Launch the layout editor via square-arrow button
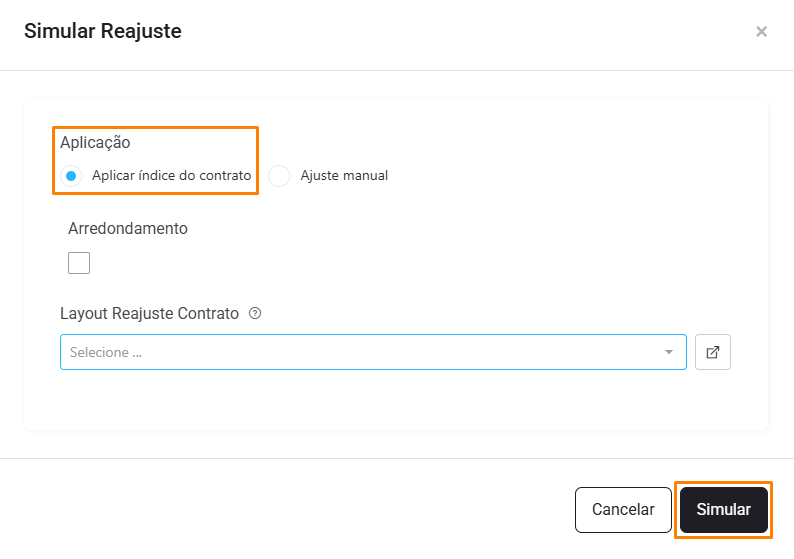 coord(712,352)
